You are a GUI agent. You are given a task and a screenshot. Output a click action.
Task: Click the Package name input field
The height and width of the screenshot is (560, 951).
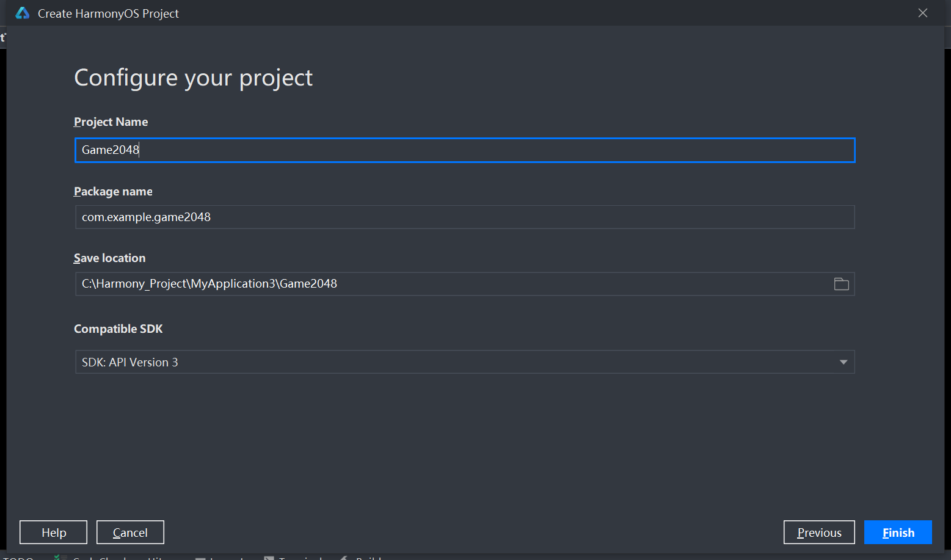coord(465,217)
